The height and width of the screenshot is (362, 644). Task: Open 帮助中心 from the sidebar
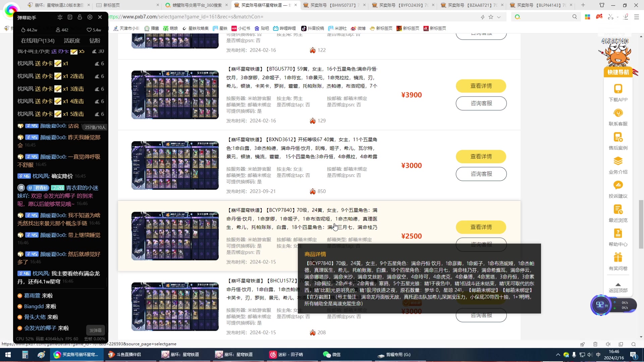coord(618,238)
